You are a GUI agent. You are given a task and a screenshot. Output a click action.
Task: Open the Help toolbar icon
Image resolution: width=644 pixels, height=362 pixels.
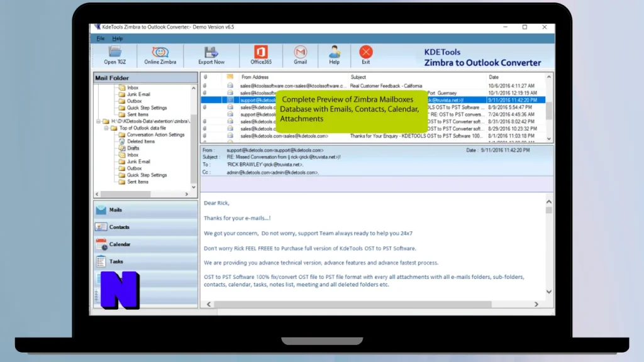point(335,55)
